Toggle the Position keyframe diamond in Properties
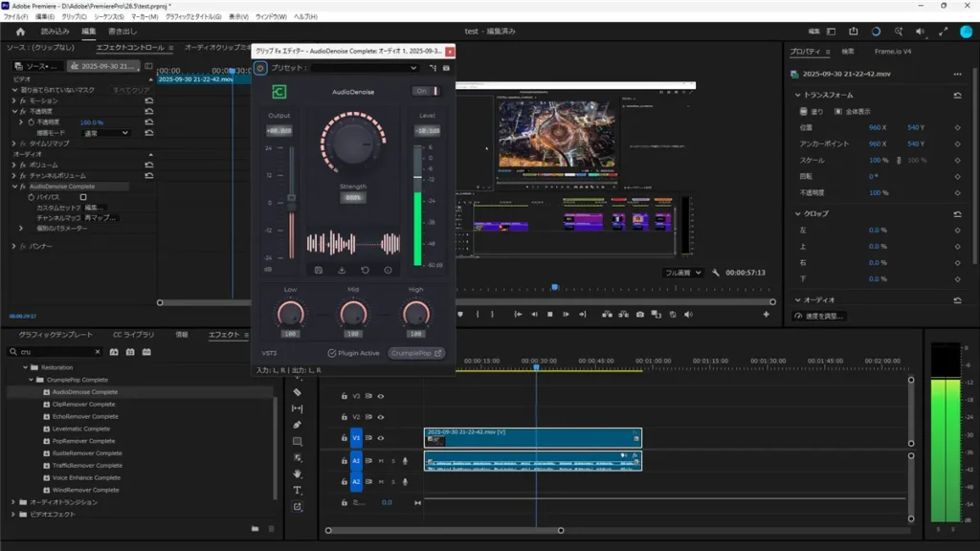The image size is (980, 551). point(957,127)
